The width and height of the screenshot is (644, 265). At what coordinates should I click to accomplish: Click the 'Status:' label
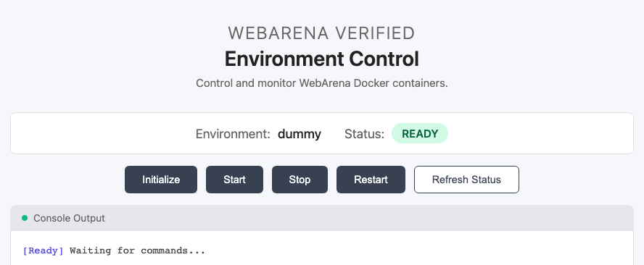(364, 134)
